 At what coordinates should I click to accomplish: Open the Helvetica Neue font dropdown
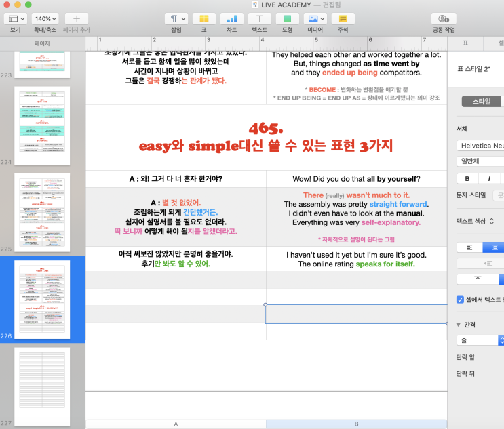tap(480, 146)
